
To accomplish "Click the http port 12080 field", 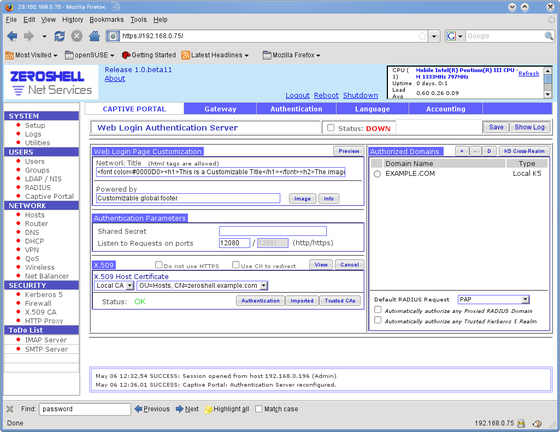I will pyautogui.click(x=234, y=243).
